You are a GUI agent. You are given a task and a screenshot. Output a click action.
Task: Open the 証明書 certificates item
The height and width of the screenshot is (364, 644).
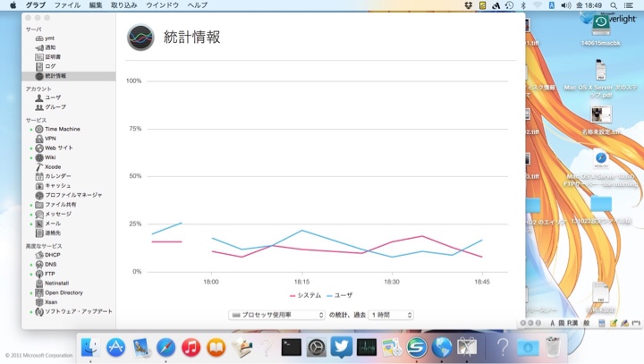click(48, 57)
